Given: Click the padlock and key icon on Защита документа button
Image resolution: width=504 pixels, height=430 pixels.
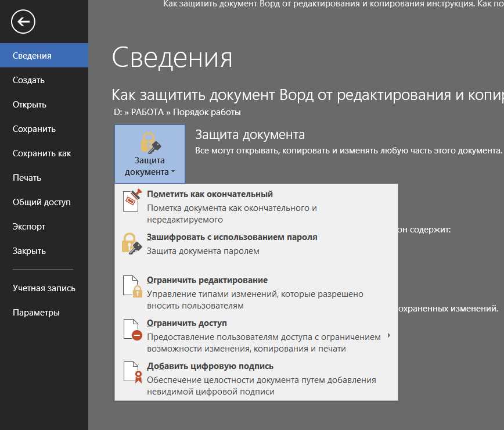Looking at the screenshot, I should coord(150,142).
